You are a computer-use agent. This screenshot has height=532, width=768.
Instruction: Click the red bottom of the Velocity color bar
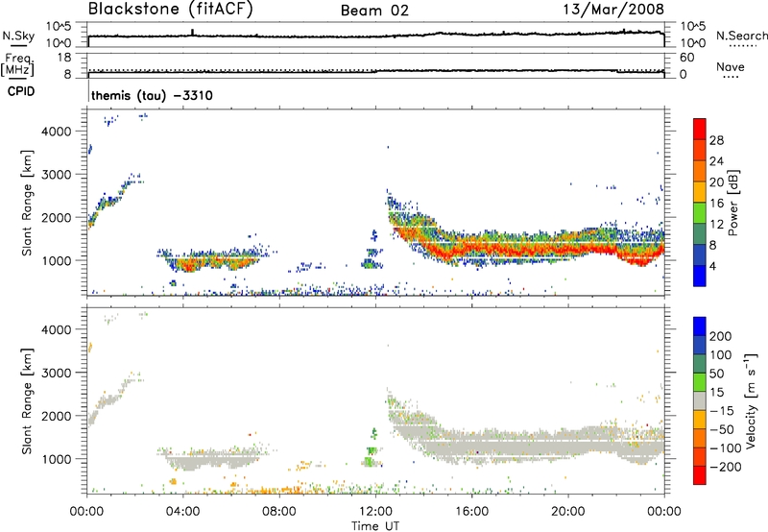(700, 475)
